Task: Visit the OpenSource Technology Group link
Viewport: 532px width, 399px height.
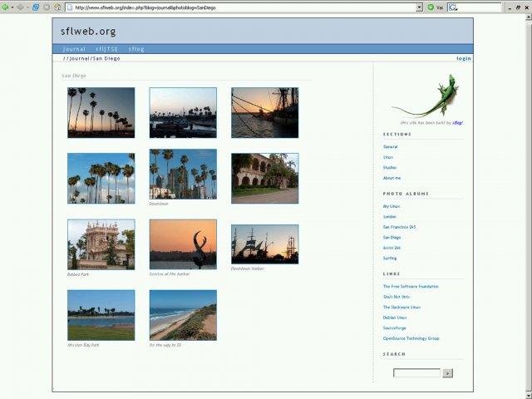Action: (x=411, y=338)
